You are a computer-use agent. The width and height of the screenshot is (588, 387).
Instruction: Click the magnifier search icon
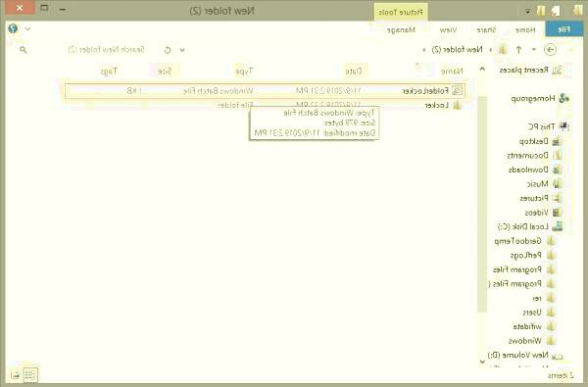[x=24, y=50]
